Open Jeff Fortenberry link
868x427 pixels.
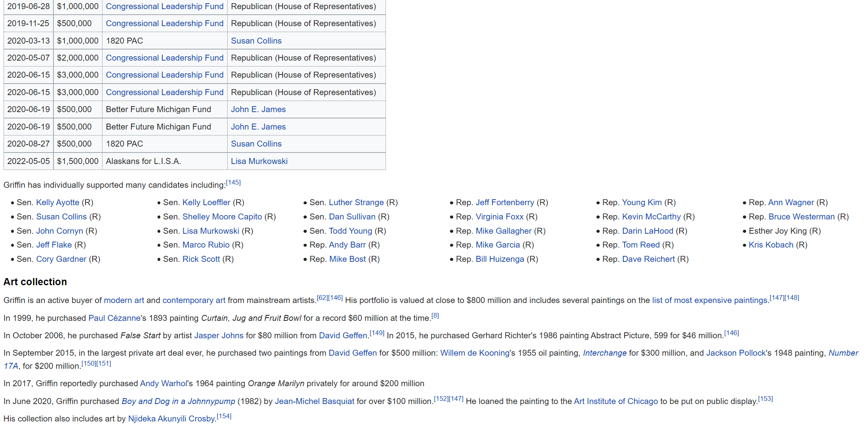click(x=505, y=202)
